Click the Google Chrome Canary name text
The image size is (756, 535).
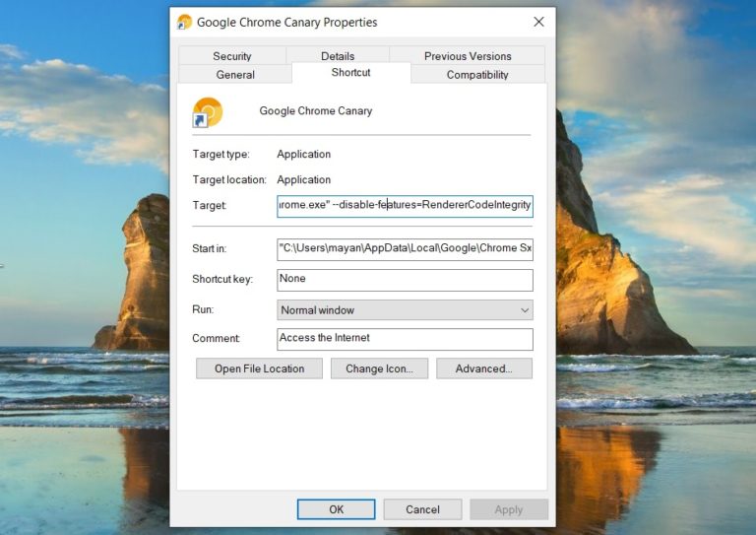pyautogui.click(x=316, y=111)
